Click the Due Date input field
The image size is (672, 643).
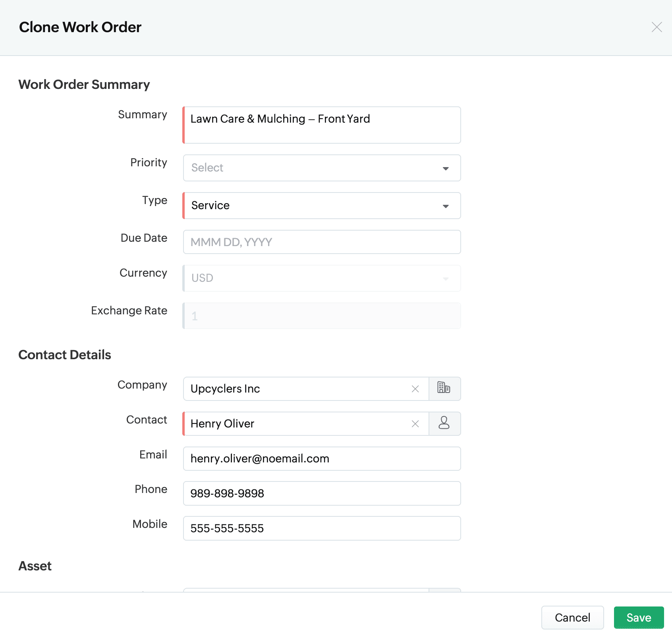pyautogui.click(x=322, y=242)
